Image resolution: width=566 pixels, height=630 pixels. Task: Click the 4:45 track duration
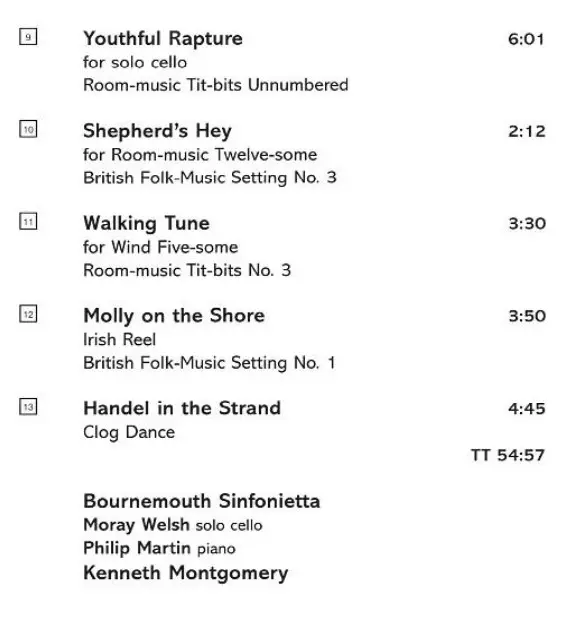(527, 409)
